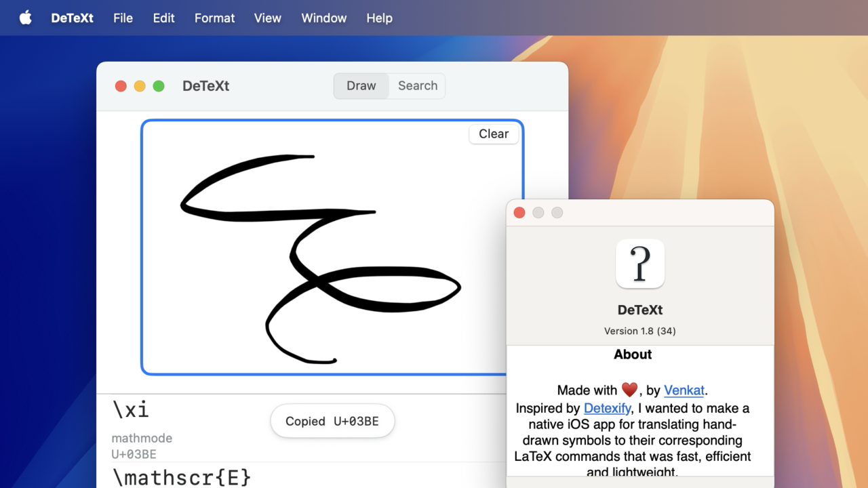Open the File menu
This screenshot has width=868, height=488.
tap(123, 18)
